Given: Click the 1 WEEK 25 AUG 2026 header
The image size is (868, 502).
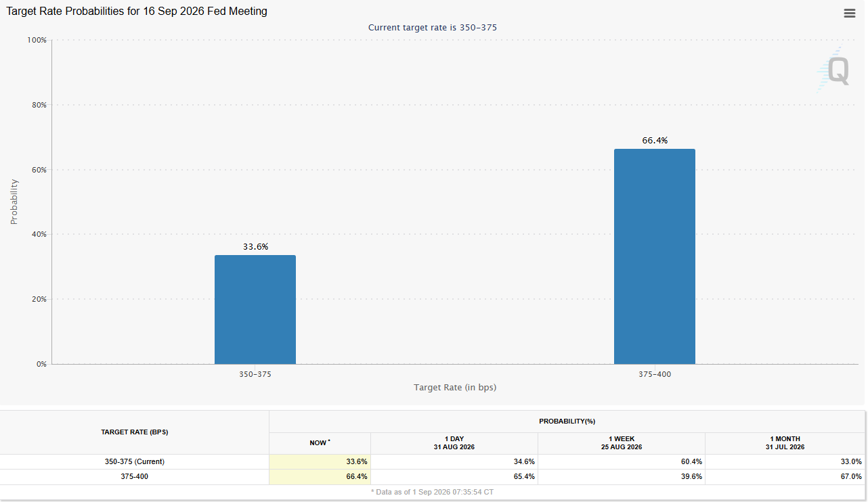Looking at the screenshot, I should [622, 442].
